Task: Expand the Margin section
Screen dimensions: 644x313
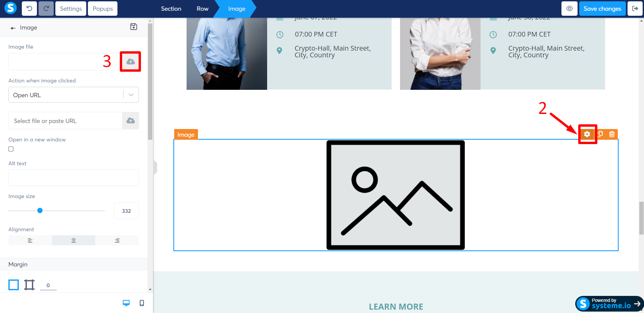Action: click(x=18, y=264)
